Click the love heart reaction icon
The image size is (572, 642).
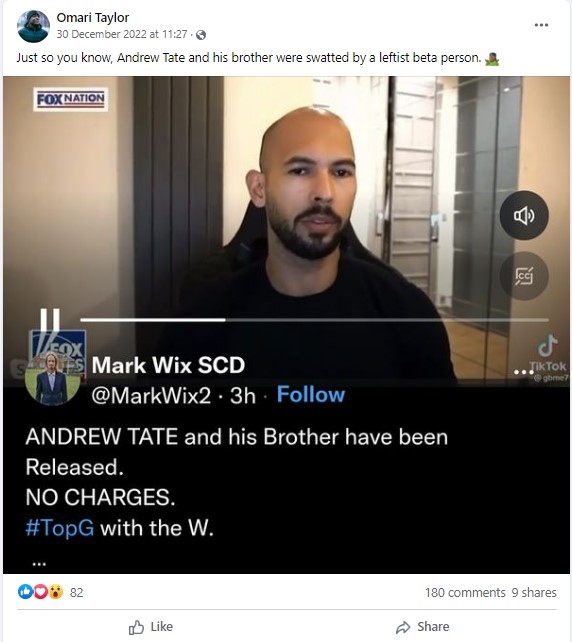pos(40,592)
